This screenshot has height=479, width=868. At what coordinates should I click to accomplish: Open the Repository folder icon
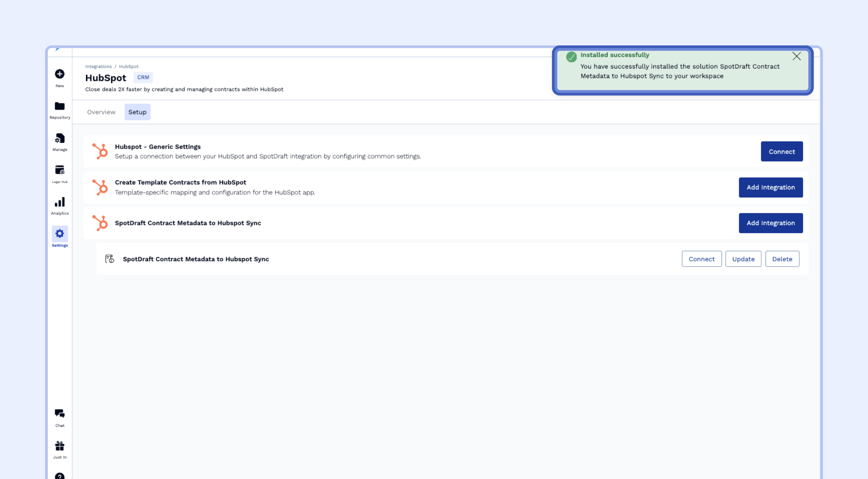[60, 106]
